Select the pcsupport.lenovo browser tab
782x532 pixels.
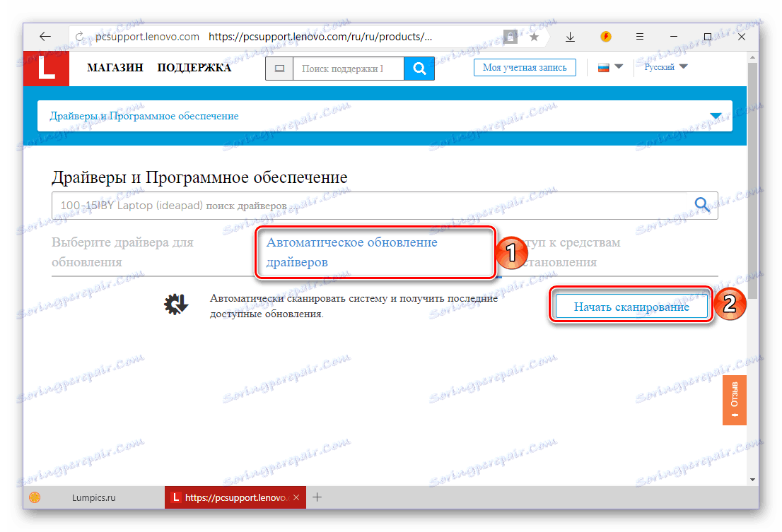(x=235, y=497)
